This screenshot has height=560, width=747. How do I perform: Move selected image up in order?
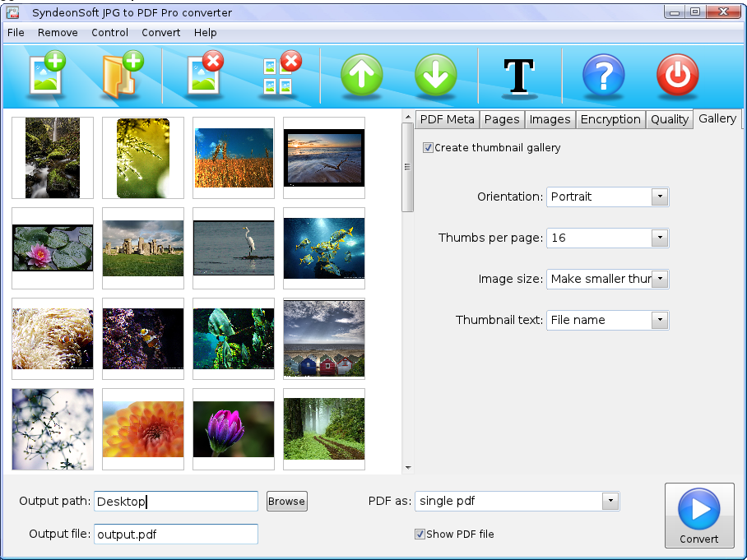pos(361,76)
